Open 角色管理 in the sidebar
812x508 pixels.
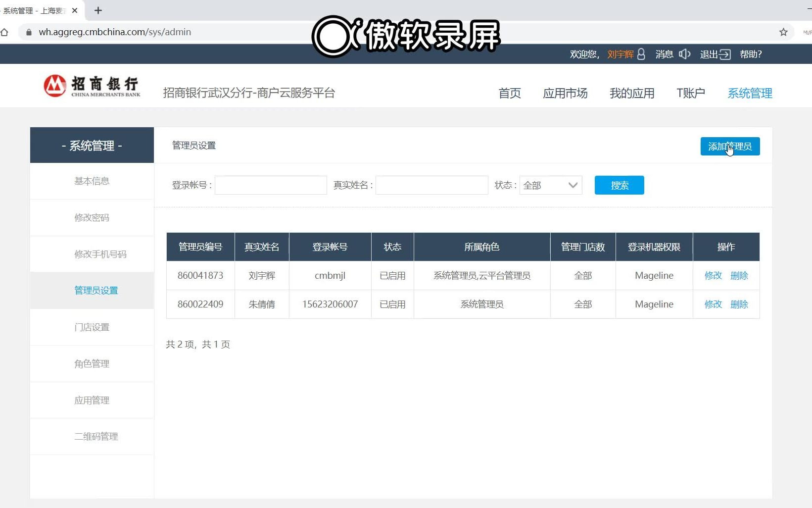coord(92,364)
